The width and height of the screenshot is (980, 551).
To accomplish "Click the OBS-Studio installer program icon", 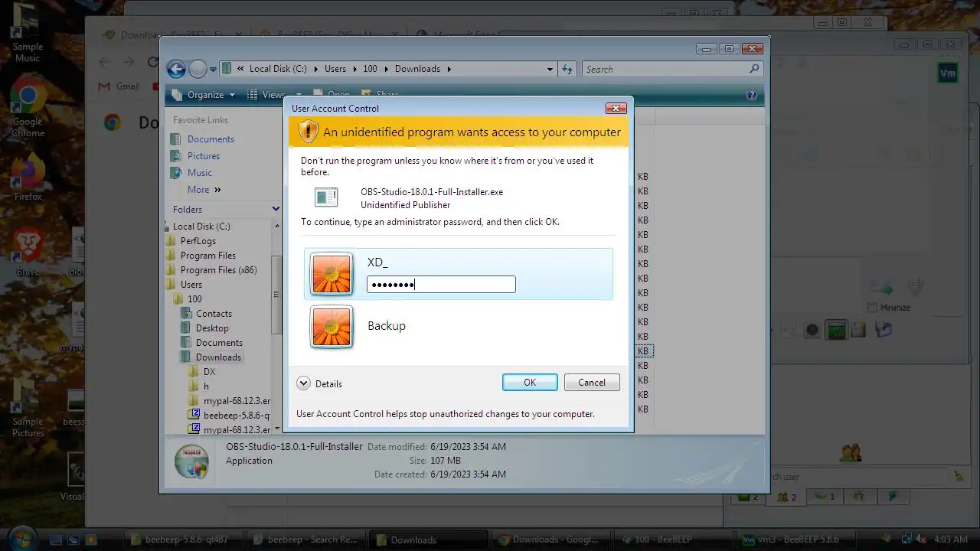I will coord(326,197).
